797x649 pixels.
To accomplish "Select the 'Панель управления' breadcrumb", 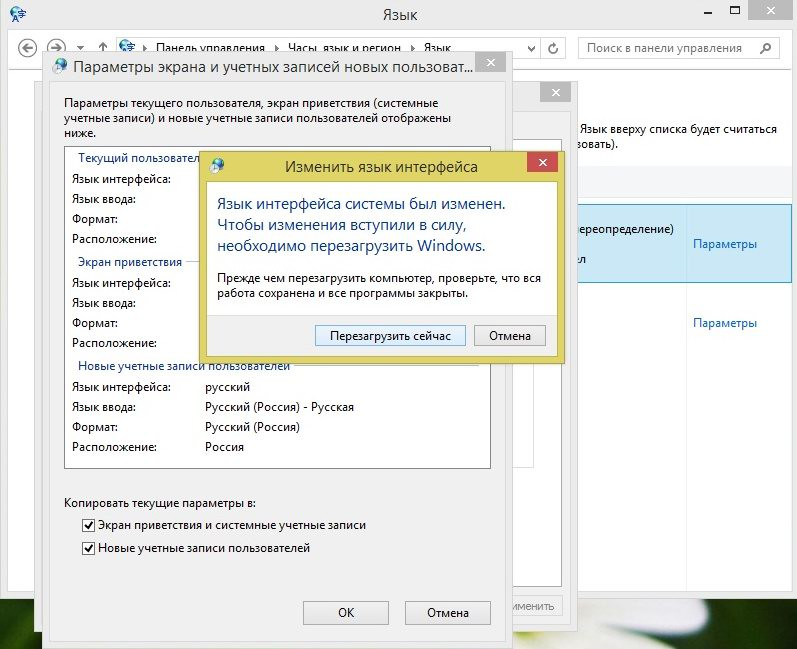I will click(x=209, y=47).
